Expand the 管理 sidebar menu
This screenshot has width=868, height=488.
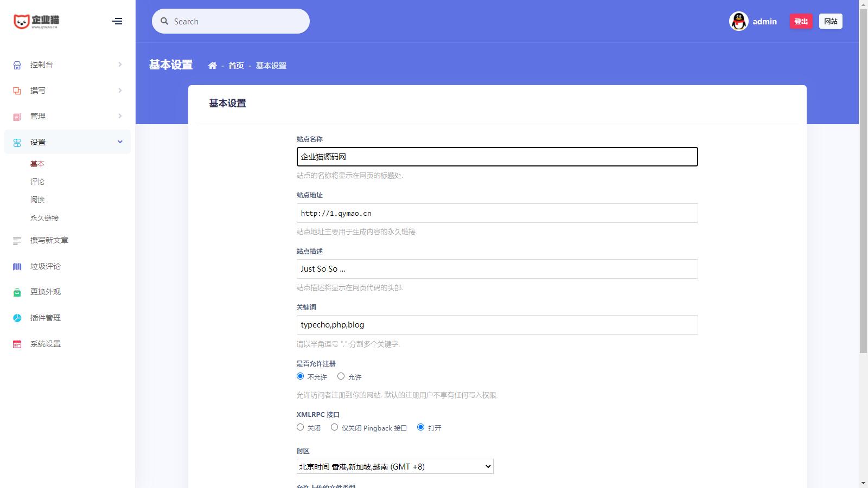click(67, 116)
